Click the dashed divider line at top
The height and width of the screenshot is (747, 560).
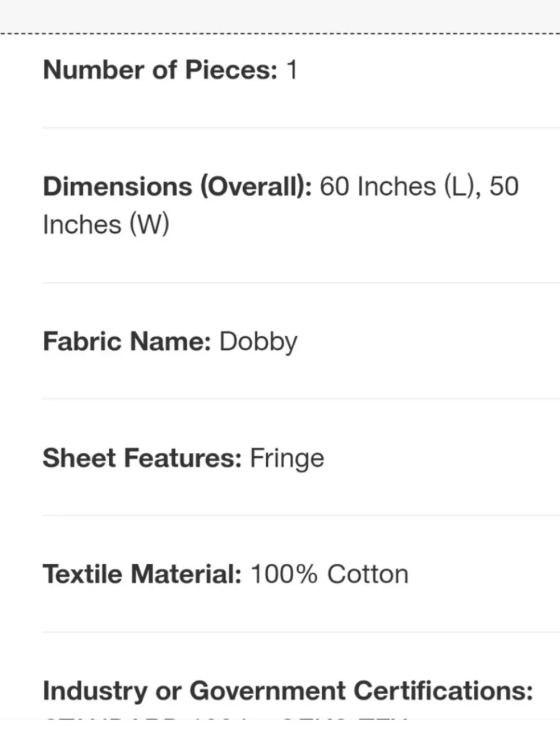point(280,34)
